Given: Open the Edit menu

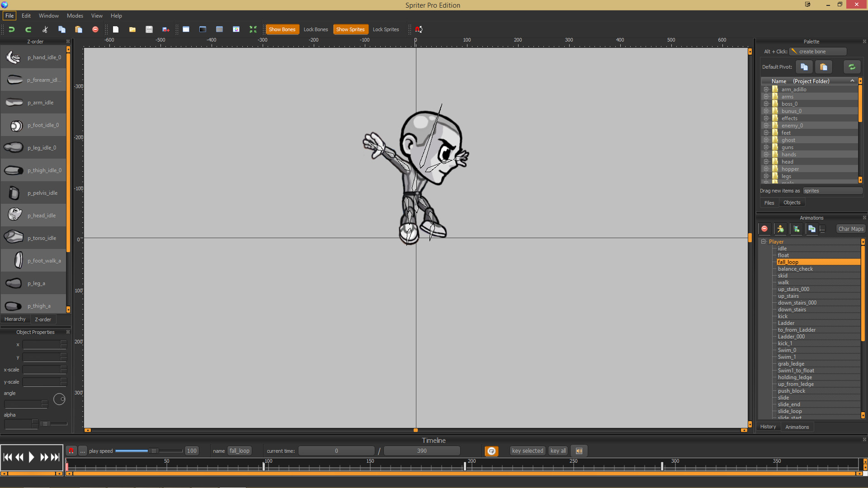Looking at the screenshot, I should point(26,15).
